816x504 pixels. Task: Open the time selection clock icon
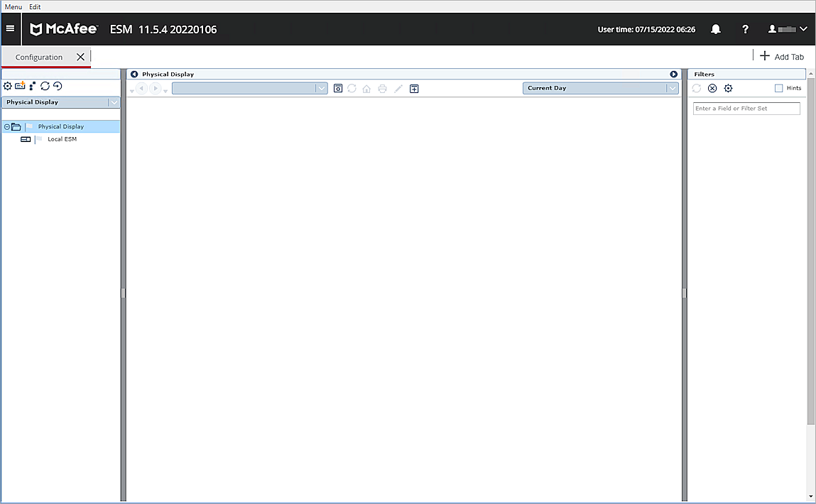pos(338,88)
